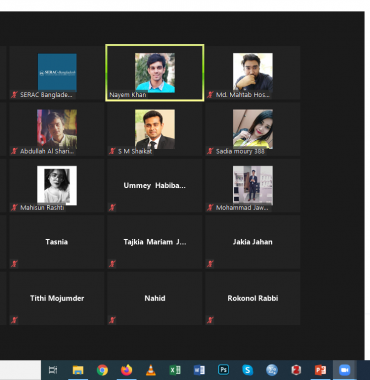Click muted mic icon on Tasnia tile
Screen dimensions: 370x380
[x=14, y=264]
